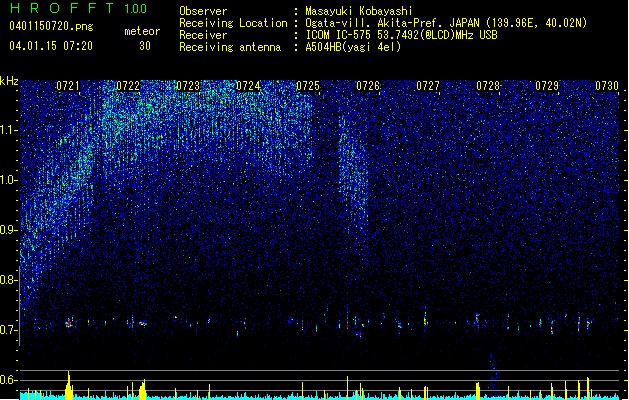
Task: Click the meteor echo at 0.7 kHz near 0721
Action: pos(69,323)
